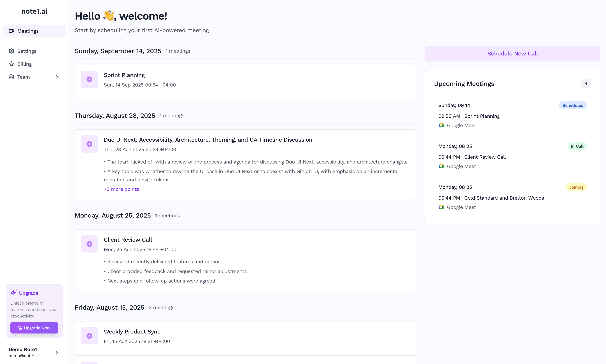Expand the Team submenu chevron

(x=57, y=77)
